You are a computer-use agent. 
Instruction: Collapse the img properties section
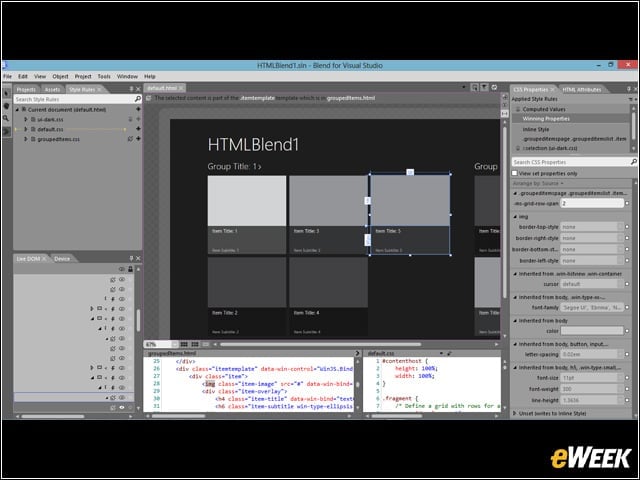click(x=515, y=217)
